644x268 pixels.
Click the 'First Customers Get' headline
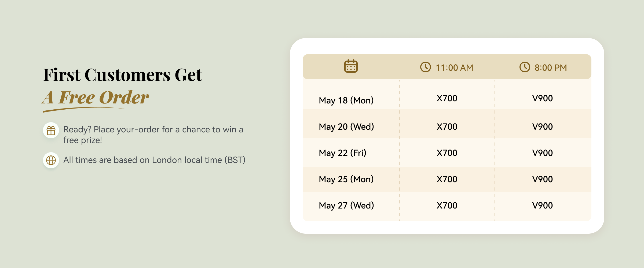coord(122,75)
